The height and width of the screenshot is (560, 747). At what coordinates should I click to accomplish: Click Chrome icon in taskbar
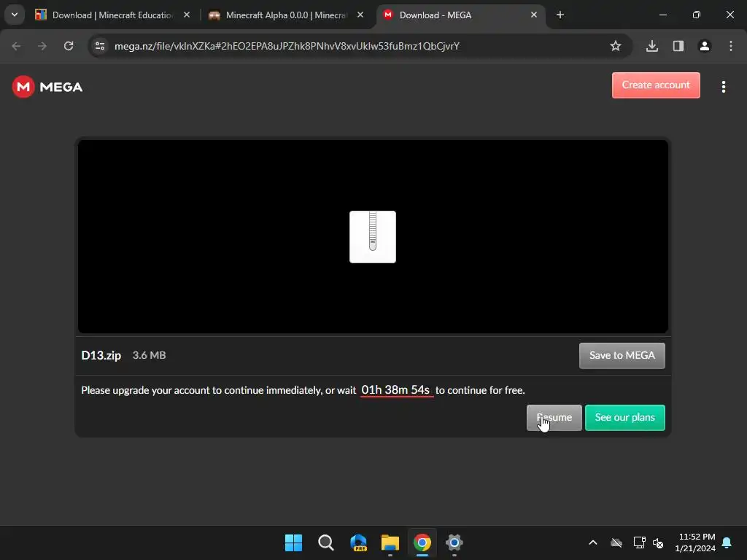click(x=422, y=542)
